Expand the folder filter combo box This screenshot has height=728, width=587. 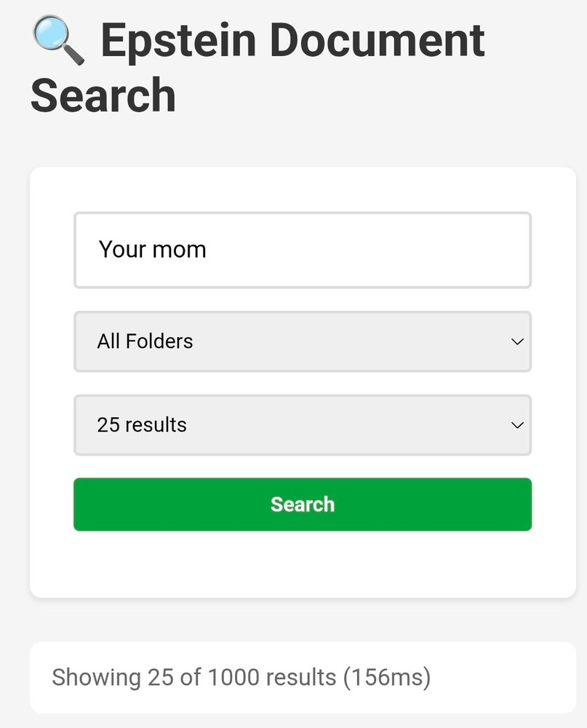tap(302, 341)
